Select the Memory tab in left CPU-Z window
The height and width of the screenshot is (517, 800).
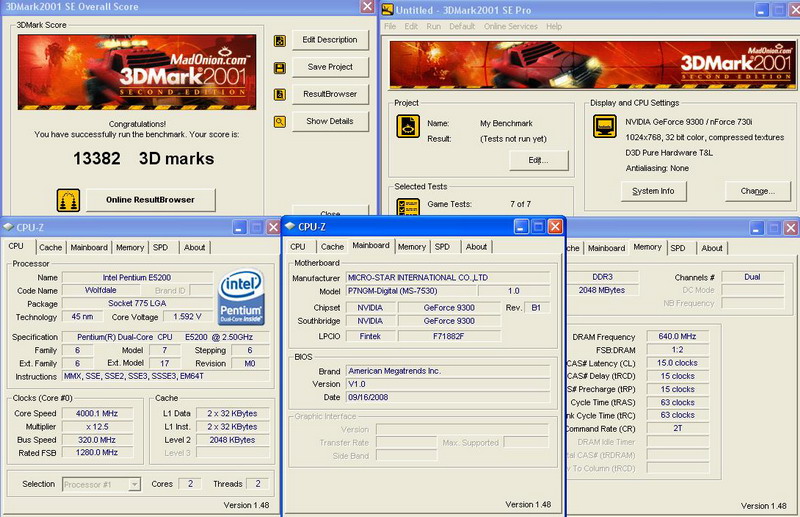tap(130, 248)
